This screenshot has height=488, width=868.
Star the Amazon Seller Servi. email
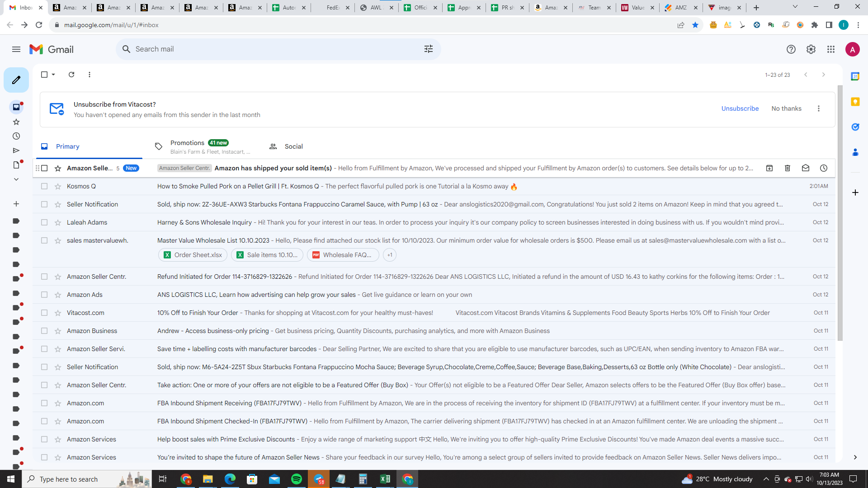(x=58, y=349)
